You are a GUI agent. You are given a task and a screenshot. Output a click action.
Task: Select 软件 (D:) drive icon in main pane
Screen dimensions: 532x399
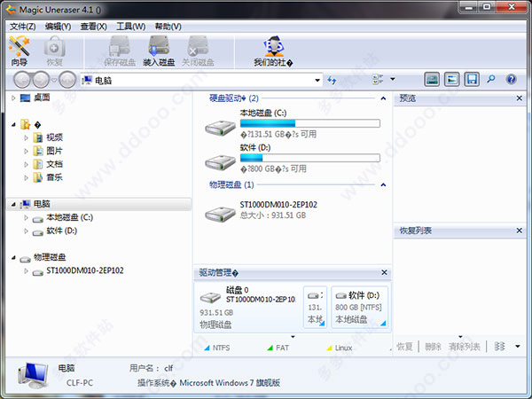[220, 162]
